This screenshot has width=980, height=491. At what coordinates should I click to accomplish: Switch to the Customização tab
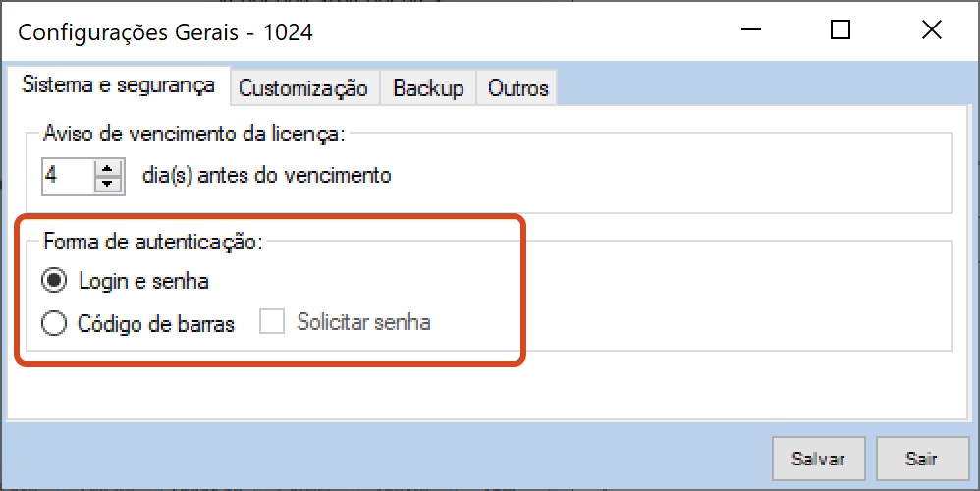pyautogui.click(x=303, y=88)
